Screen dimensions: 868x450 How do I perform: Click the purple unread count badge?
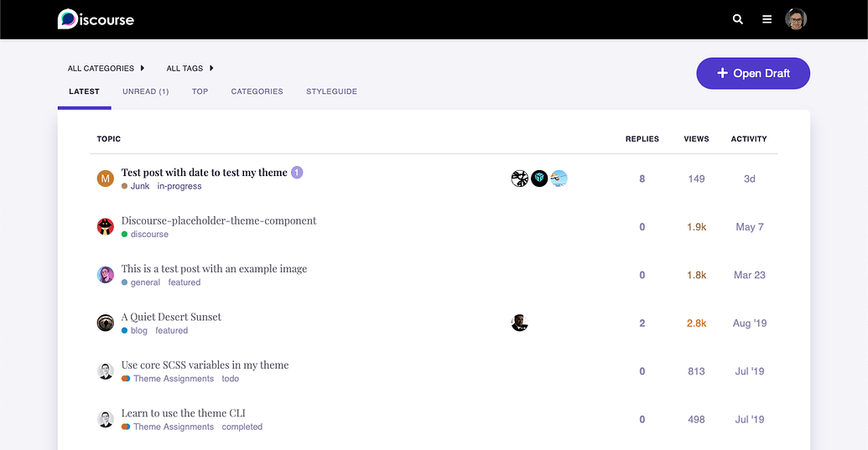pos(297,173)
